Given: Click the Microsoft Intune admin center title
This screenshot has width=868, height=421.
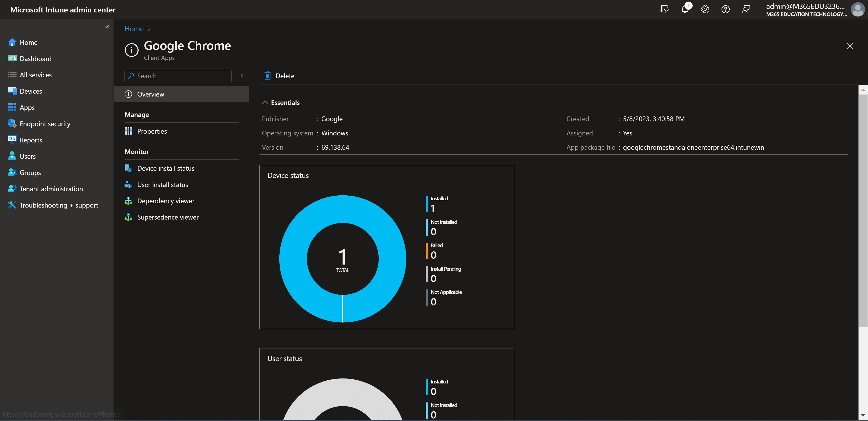Looking at the screenshot, I should (x=63, y=9).
